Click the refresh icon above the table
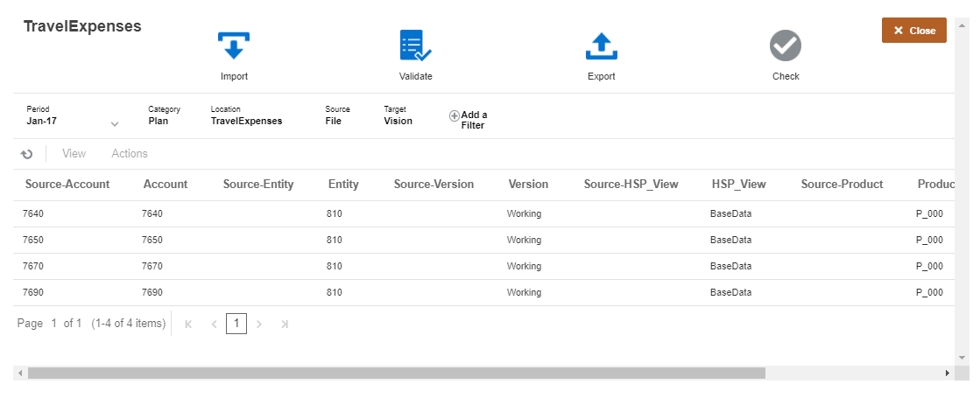Screen dimensions: 980x405 27,154
